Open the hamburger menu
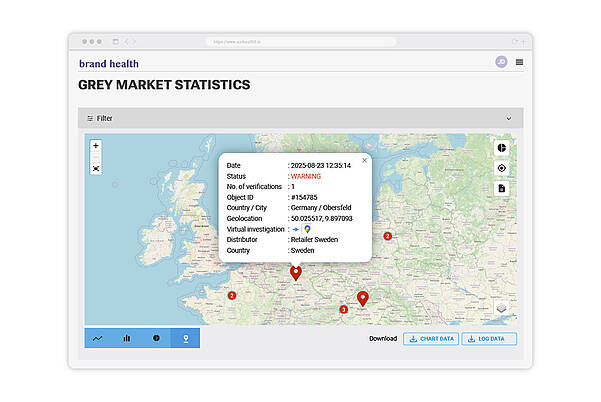The width and height of the screenshot is (601, 402). tap(519, 62)
